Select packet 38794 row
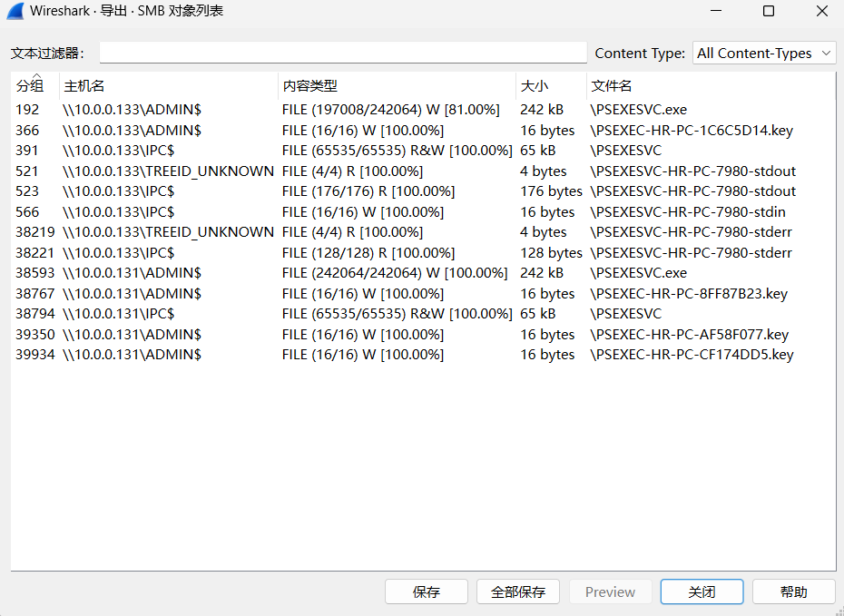844x616 pixels. (x=423, y=314)
